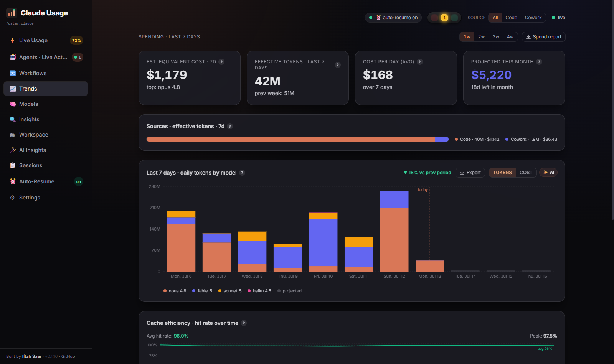Switch chart to COST view

(526, 173)
